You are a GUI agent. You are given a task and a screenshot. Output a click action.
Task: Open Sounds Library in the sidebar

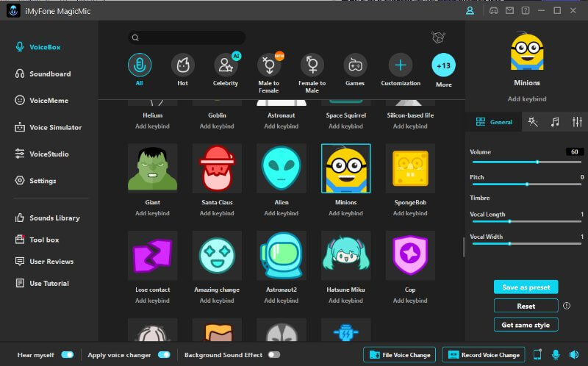[47, 218]
